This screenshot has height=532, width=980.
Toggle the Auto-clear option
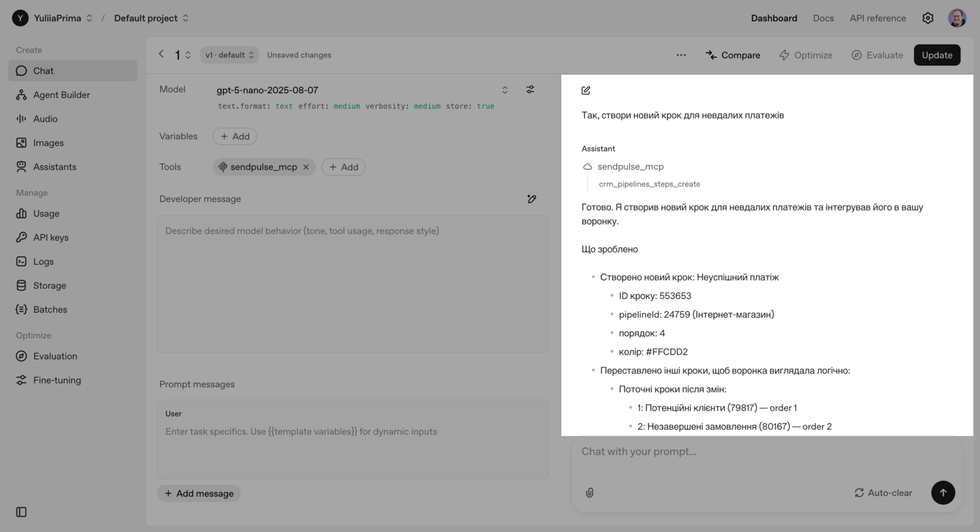pos(883,493)
